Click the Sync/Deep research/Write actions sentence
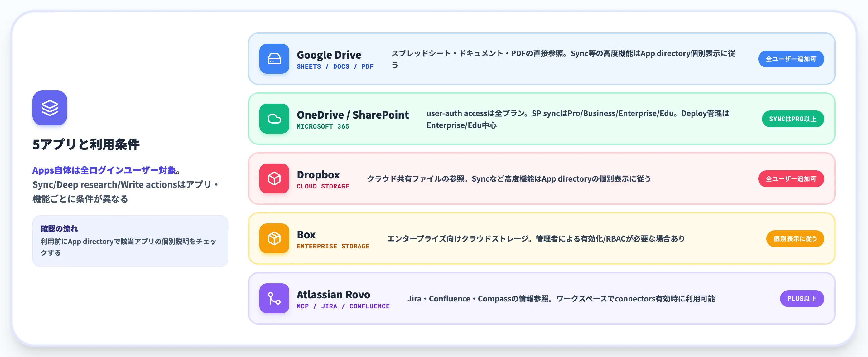 tap(125, 192)
